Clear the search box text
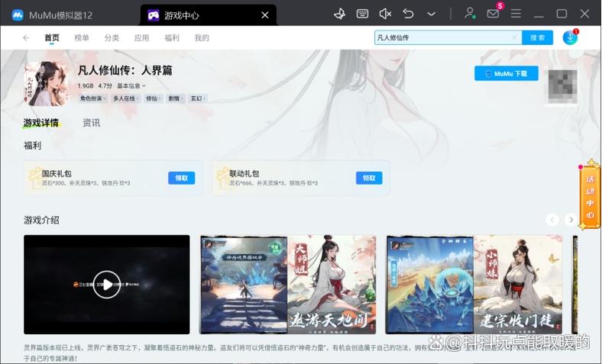 click(514, 37)
